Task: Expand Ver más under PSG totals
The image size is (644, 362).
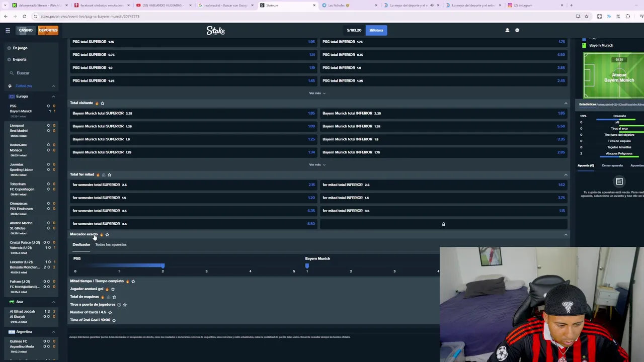Action: coord(317,93)
